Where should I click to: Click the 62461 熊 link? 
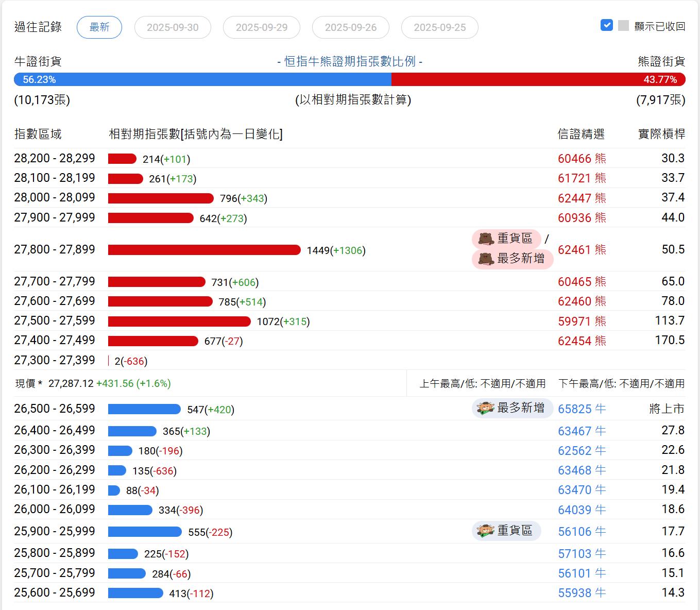[x=582, y=250]
